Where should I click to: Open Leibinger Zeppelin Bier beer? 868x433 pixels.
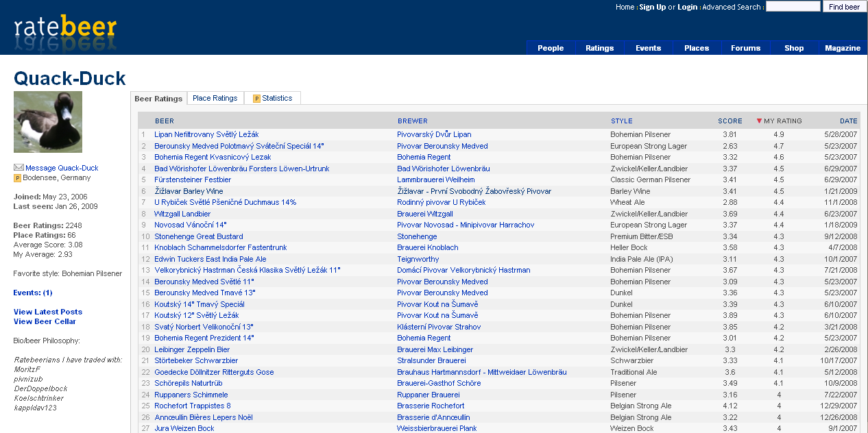[192, 349]
